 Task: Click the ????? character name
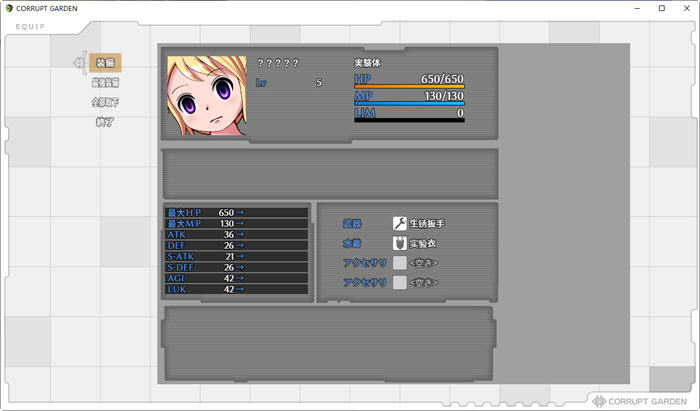(278, 63)
